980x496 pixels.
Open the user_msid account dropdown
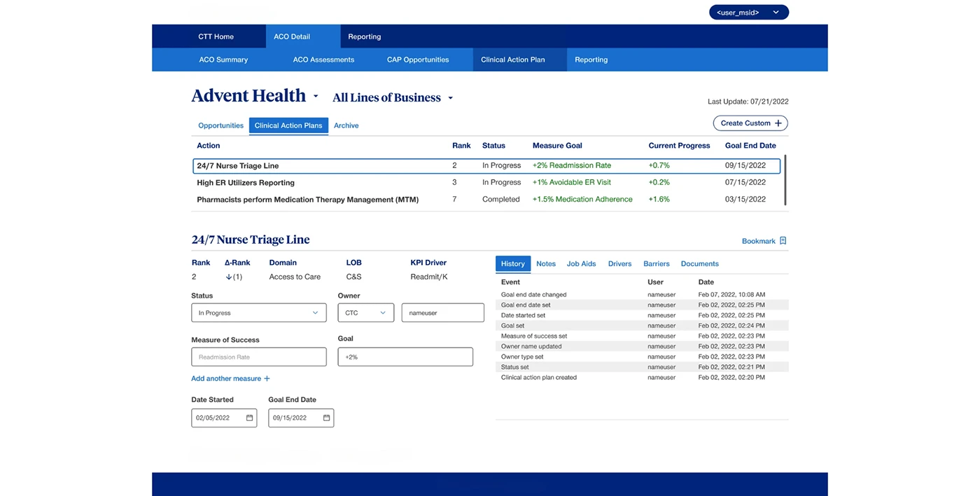pos(748,12)
